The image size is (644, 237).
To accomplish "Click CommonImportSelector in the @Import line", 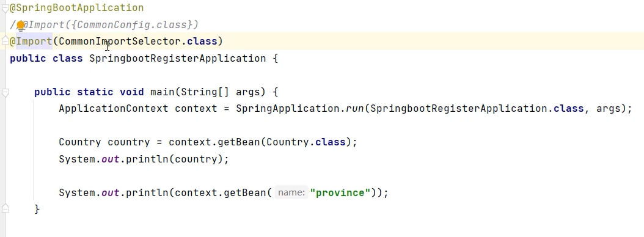I will point(120,42).
